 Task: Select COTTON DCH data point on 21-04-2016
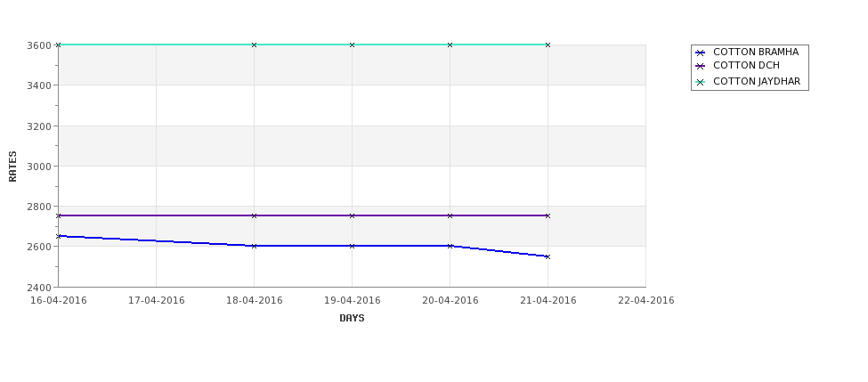[548, 215]
